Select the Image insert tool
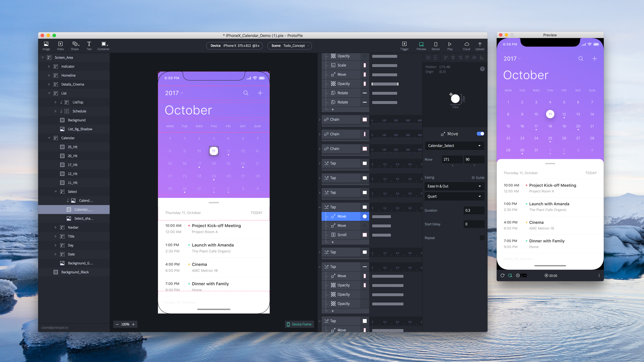This screenshot has height=362, width=644. point(46,45)
